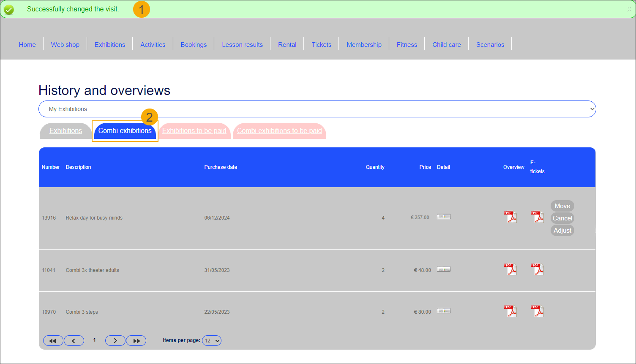View detail icon for Combi 3 steps
The width and height of the screenshot is (636, 364).
[443, 311]
